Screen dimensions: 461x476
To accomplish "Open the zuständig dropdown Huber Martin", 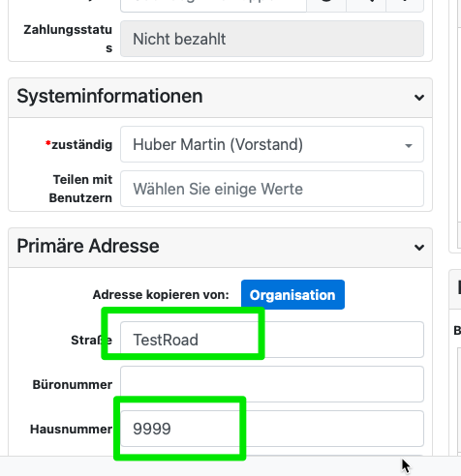I will click(x=272, y=144).
